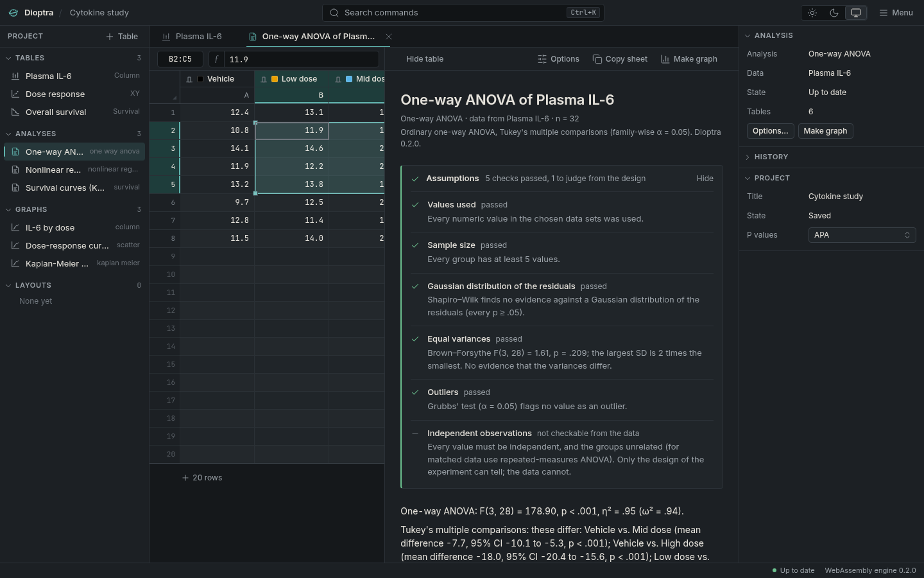Click Mid dose blue color swatch
924x578 pixels.
click(x=350, y=79)
